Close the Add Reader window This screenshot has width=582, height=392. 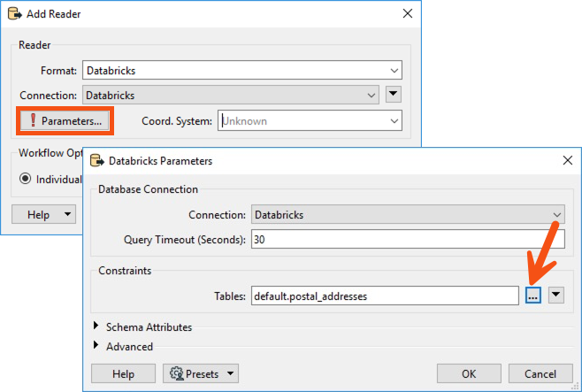pos(408,14)
